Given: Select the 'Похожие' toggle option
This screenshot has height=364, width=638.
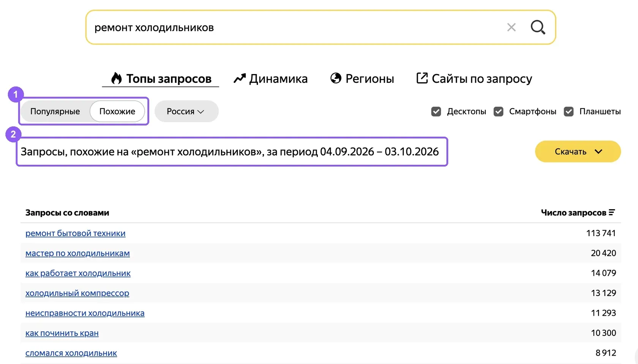Looking at the screenshot, I should [117, 111].
